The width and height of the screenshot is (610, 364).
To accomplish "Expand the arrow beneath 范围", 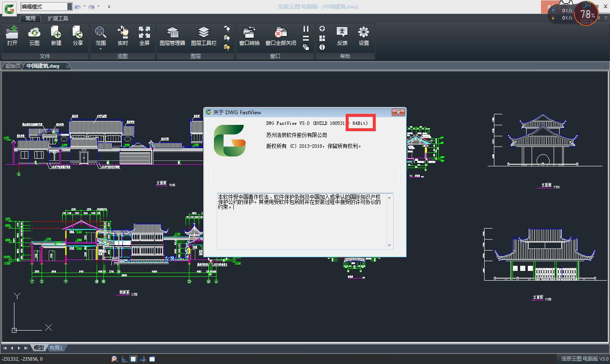I will point(100,49).
